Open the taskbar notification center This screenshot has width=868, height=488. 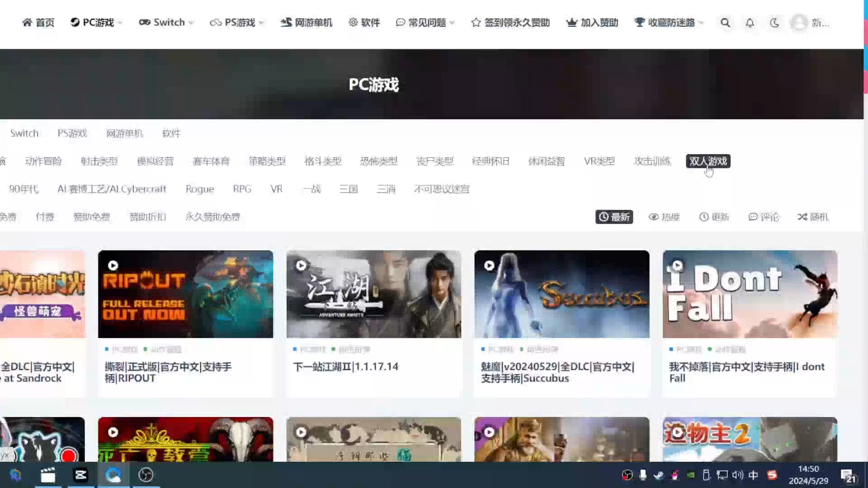848,476
